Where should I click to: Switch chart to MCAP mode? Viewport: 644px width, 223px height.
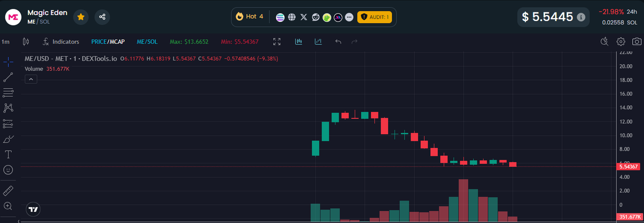pos(117,41)
